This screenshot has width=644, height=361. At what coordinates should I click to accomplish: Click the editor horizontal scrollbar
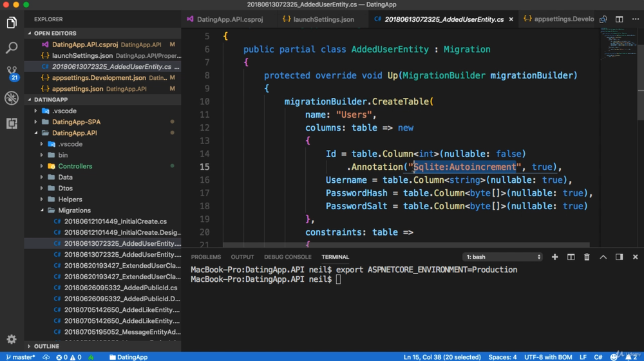click(x=406, y=245)
